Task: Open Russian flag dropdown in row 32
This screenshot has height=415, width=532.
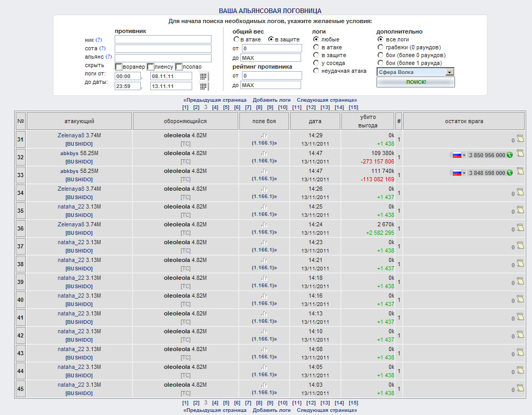Action: tap(458, 155)
